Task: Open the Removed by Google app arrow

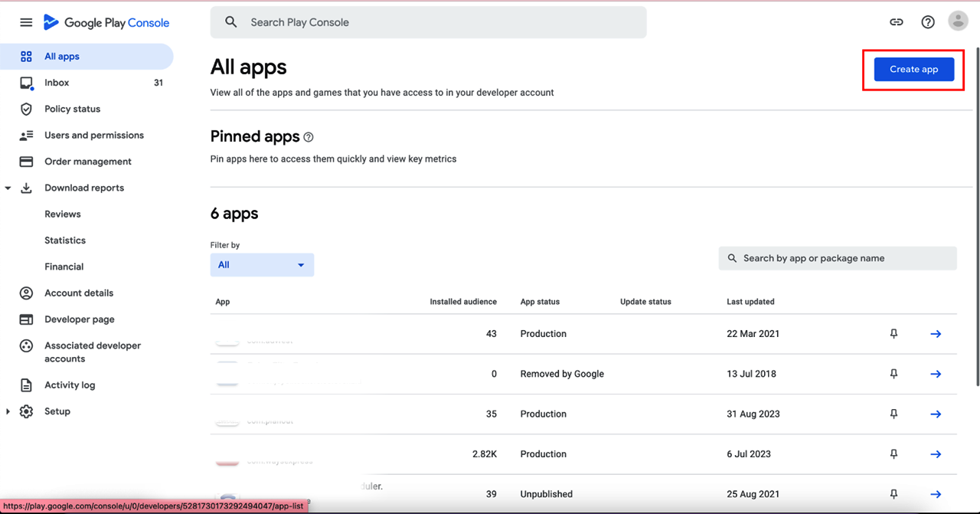Action: (936, 374)
